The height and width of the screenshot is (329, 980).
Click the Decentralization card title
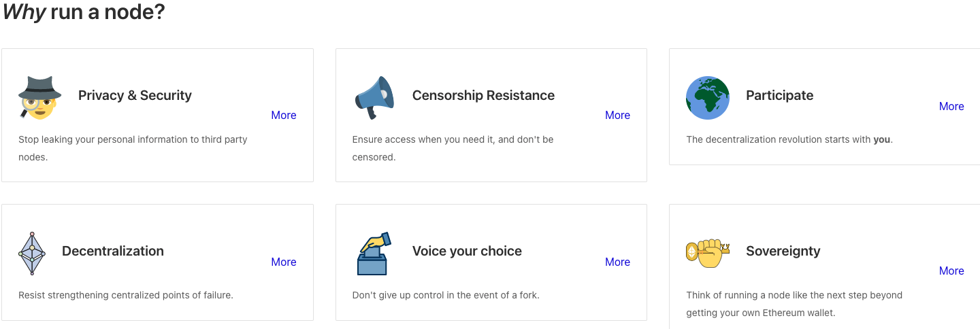pos(113,251)
